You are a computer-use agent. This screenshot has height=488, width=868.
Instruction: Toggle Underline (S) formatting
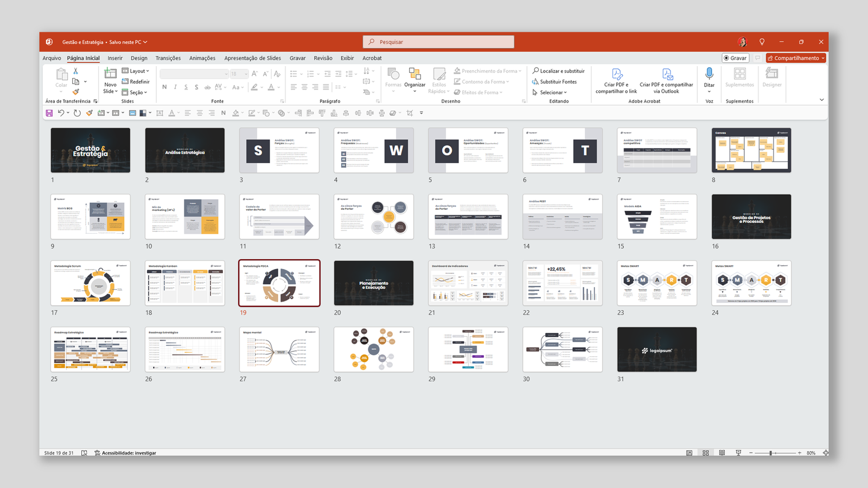coord(186,87)
